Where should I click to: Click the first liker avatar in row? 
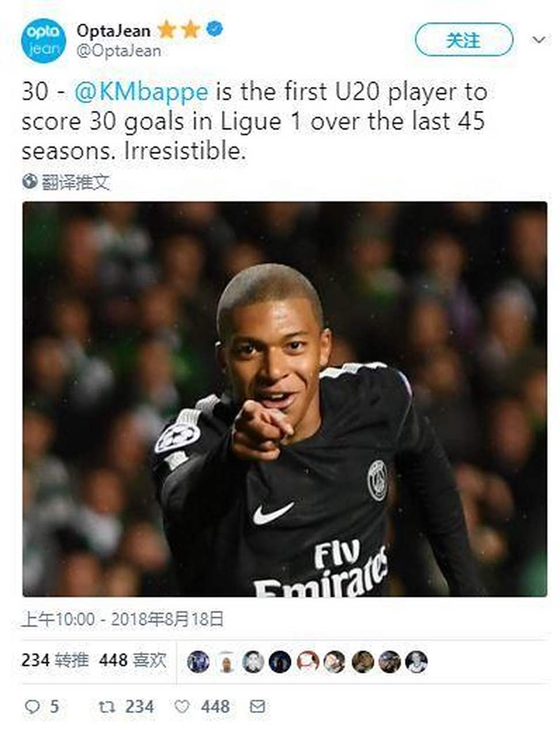coord(198,662)
